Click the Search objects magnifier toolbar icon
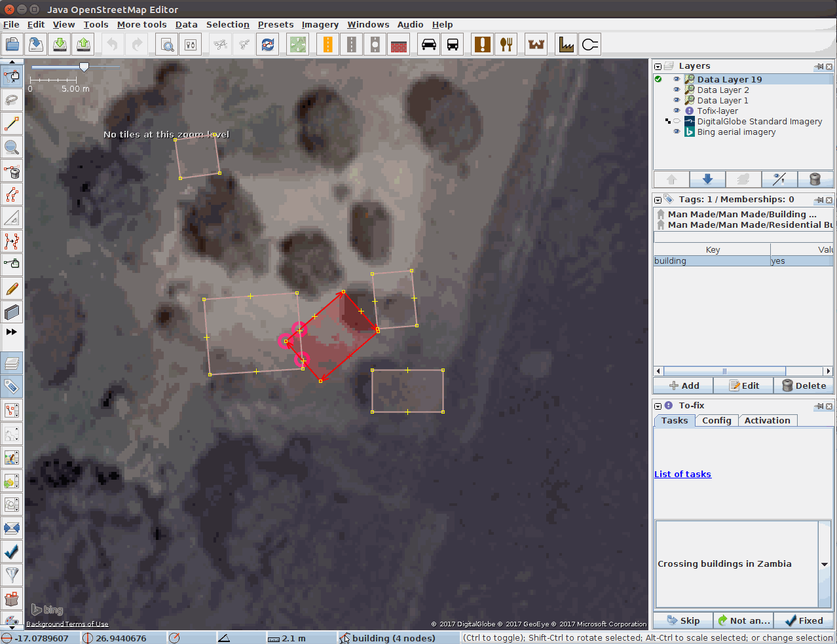The image size is (837, 644). pyautogui.click(x=167, y=45)
